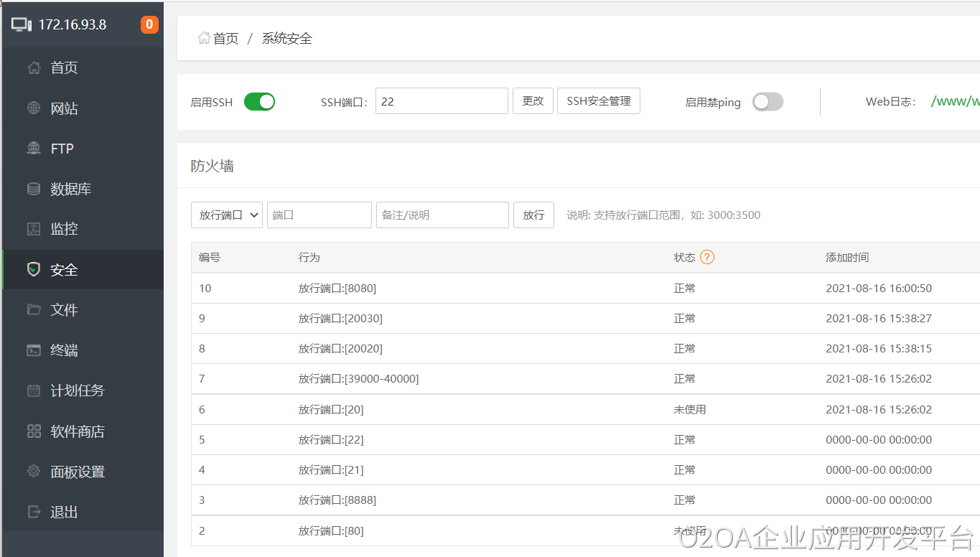980x557 pixels.
Task: Click the monitoring chart icon for 监控
Action: pyautogui.click(x=34, y=229)
